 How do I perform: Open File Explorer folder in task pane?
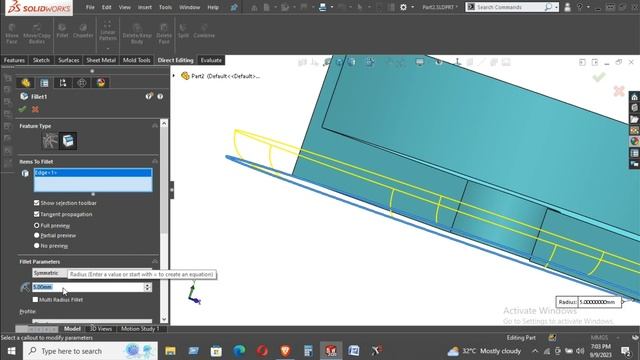[x=634, y=119]
